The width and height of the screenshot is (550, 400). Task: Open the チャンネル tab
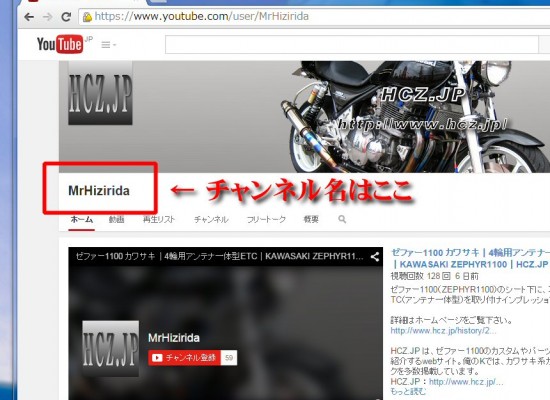tap(211, 220)
